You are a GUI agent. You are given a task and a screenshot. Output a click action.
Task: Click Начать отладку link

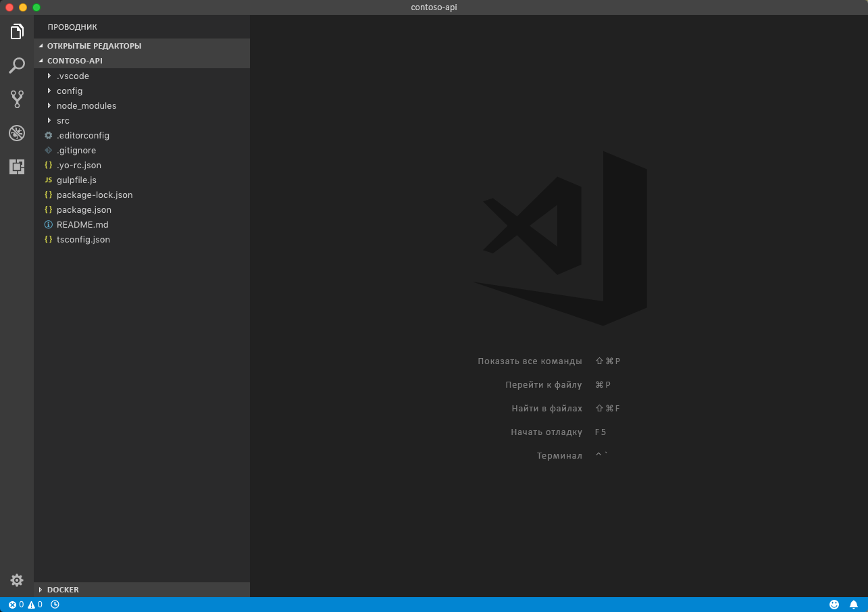pyautogui.click(x=547, y=432)
